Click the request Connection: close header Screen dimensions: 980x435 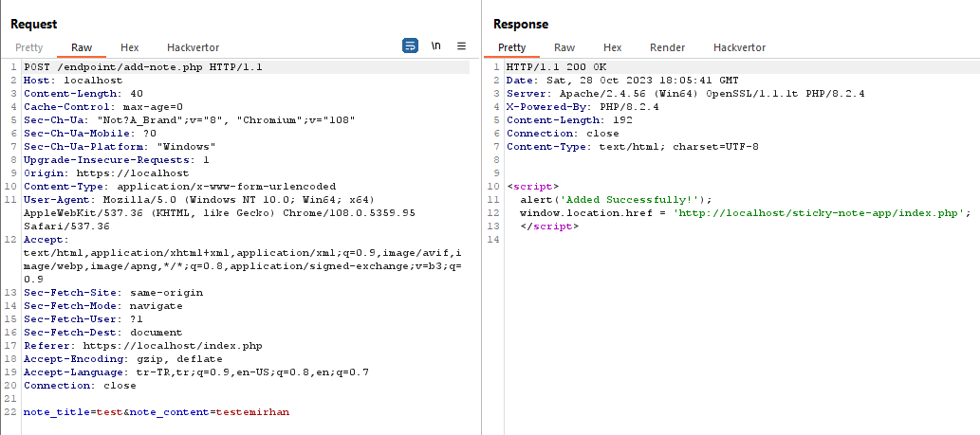80,385
